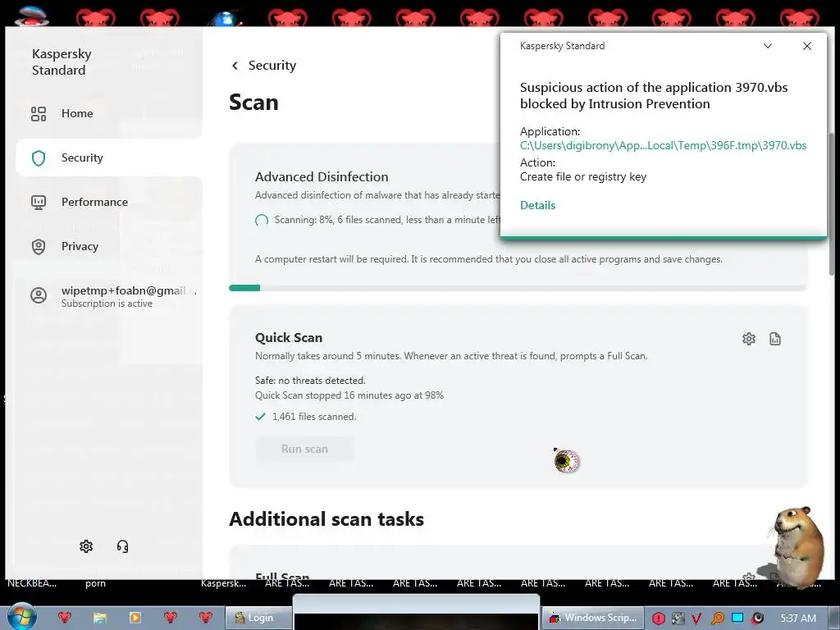This screenshot has width=840, height=630.
Task: Click the "Scan" page title
Action: coord(254,103)
